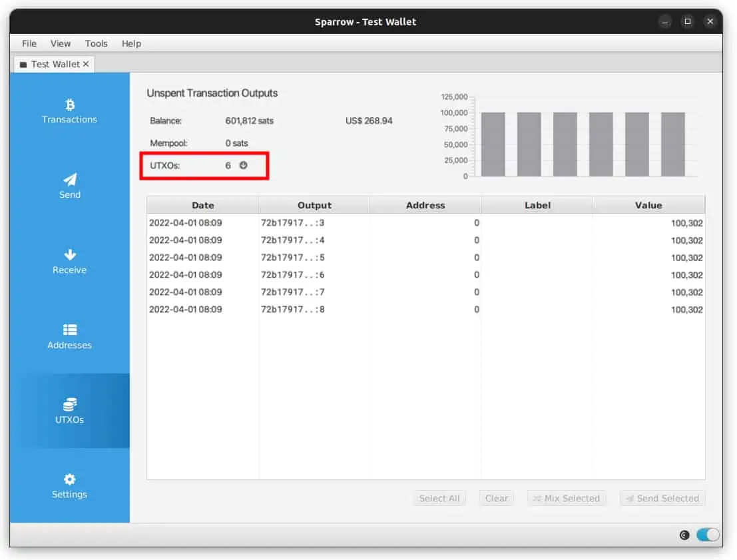The width and height of the screenshot is (737, 560).
Task: Click the US$ 268.94 fiat balance
Action: [369, 121]
